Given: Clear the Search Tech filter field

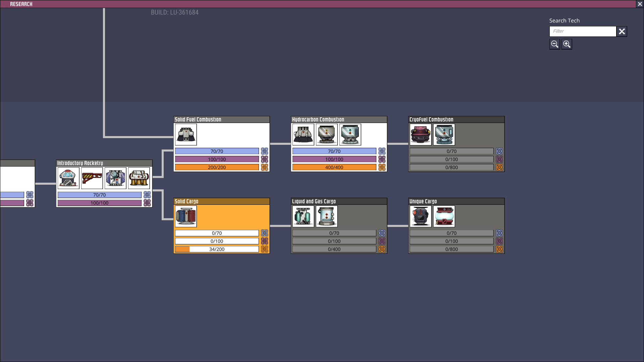Looking at the screenshot, I should [x=622, y=32].
